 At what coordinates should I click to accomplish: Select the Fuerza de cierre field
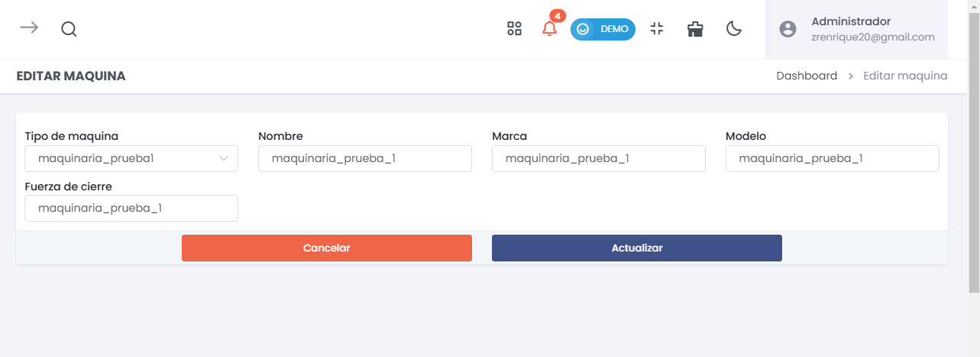(x=131, y=208)
